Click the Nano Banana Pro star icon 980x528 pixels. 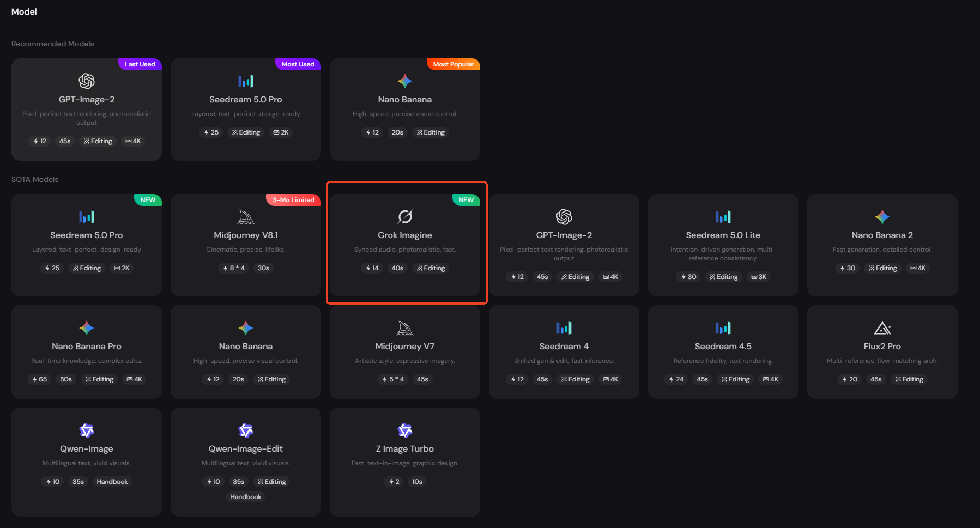pyautogui.click(x=87, y=328)
